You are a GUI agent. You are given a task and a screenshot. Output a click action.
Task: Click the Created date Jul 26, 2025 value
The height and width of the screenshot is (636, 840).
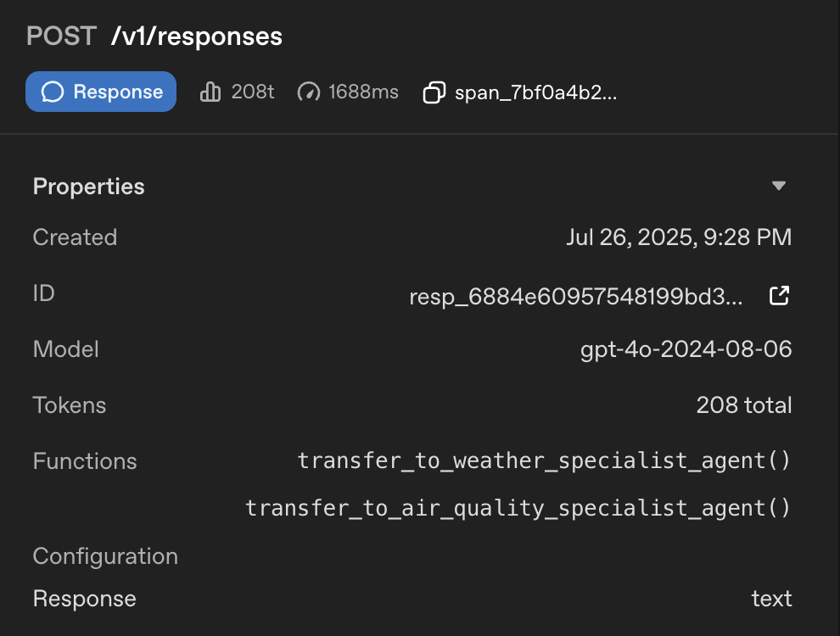point(679,237)
